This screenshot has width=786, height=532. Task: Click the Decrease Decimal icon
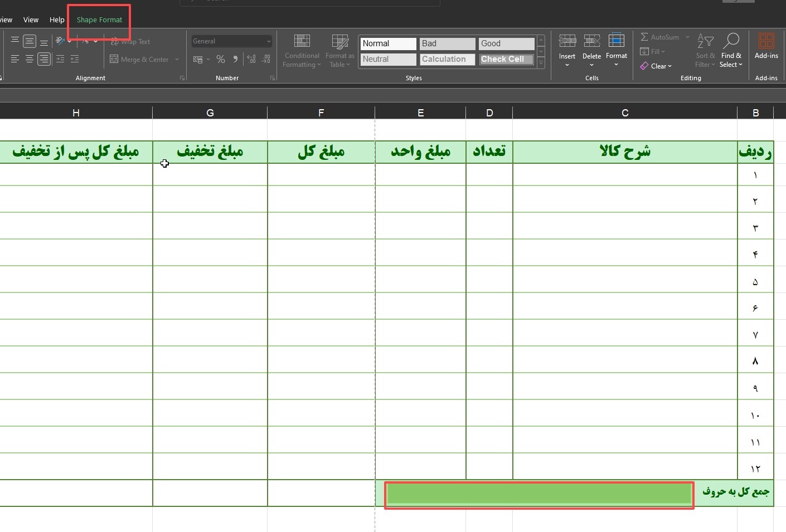[x=266, y=59]
